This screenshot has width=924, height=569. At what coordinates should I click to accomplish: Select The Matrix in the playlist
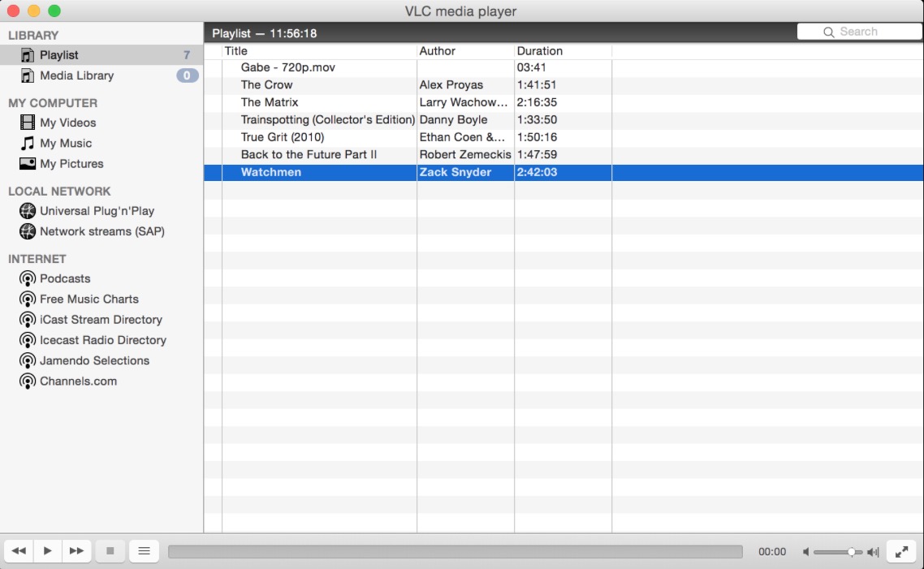pos(564,102)
